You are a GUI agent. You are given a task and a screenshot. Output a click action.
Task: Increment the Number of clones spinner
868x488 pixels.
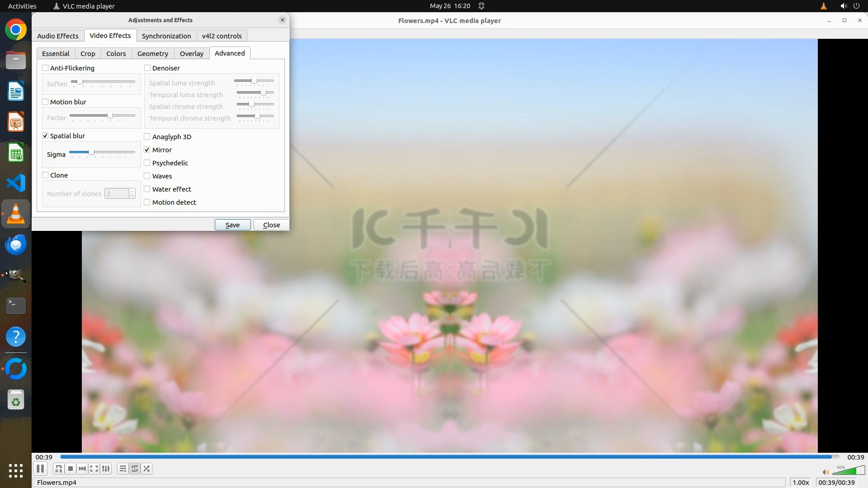pyautogui.click(x=132, y=191)
